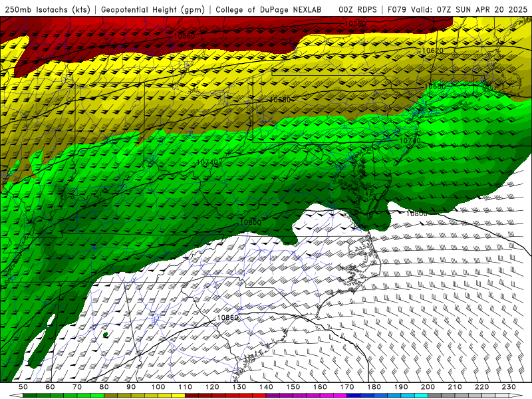Screen dimensions: 532x399
Task: Click the 10620 height contour label
Action: 432,51
